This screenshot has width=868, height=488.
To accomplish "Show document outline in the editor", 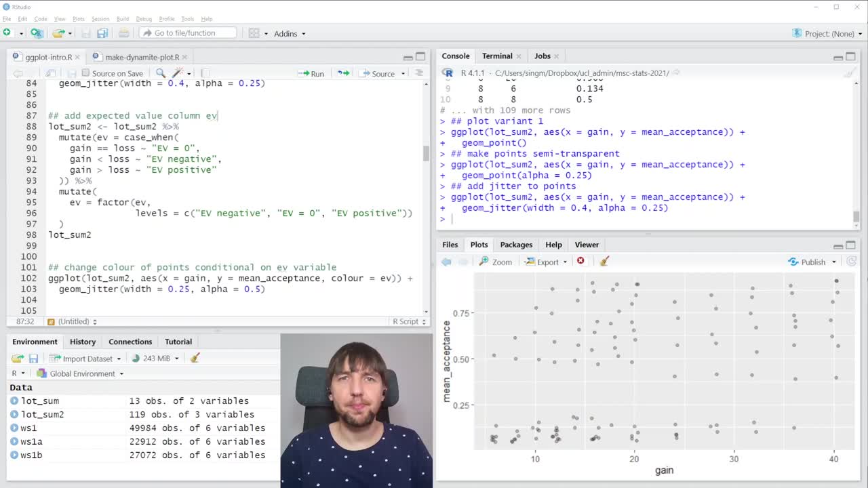I will coord(419,73).
